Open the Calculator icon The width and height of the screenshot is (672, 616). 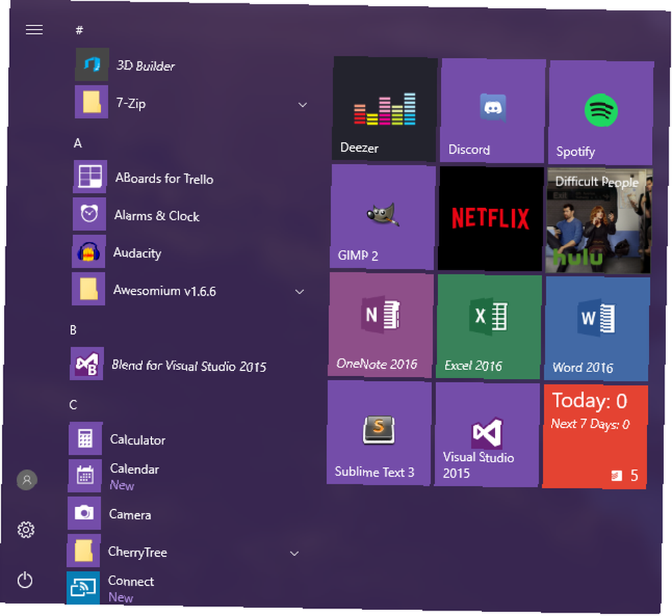[x=86, y=438]
